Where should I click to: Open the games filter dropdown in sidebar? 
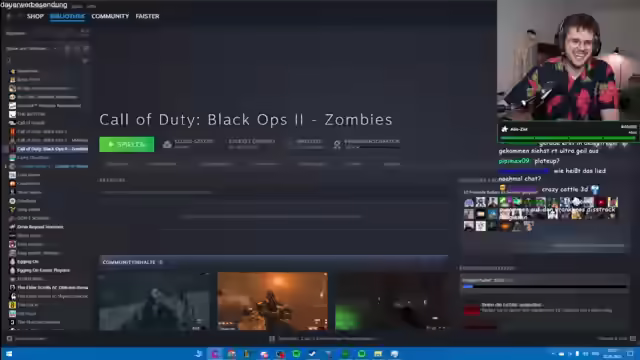click(x=32, y=49)
